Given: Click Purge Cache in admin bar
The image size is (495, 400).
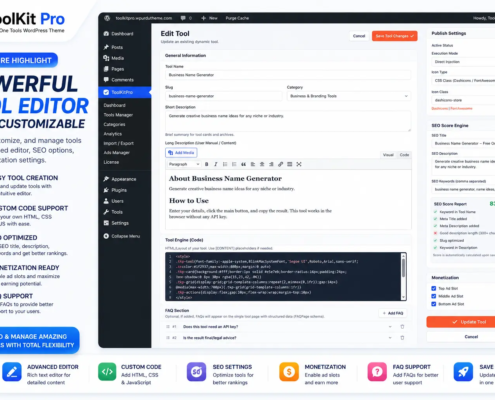Looking at the screenshot, I should click(237, 18).
